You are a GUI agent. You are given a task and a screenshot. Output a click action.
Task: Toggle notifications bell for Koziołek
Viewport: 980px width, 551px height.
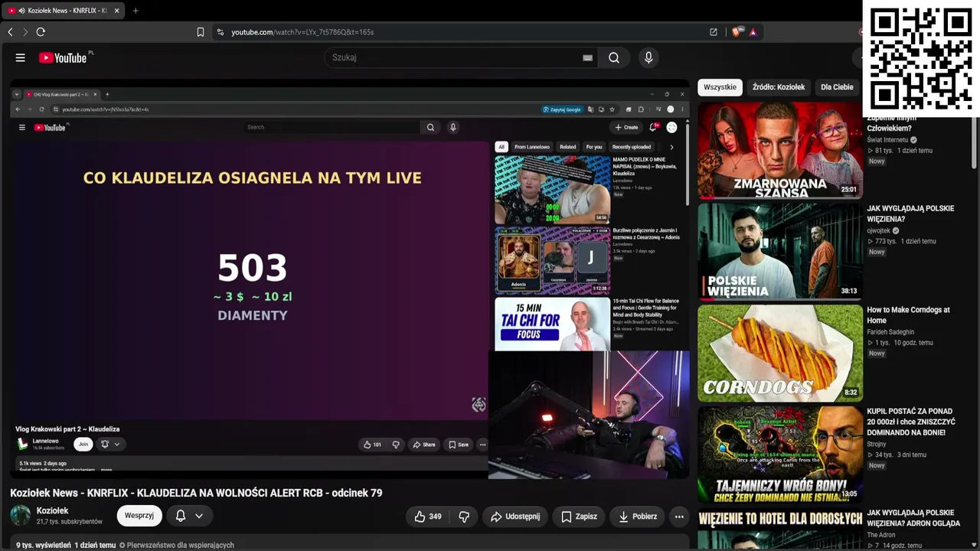point(181,516)
